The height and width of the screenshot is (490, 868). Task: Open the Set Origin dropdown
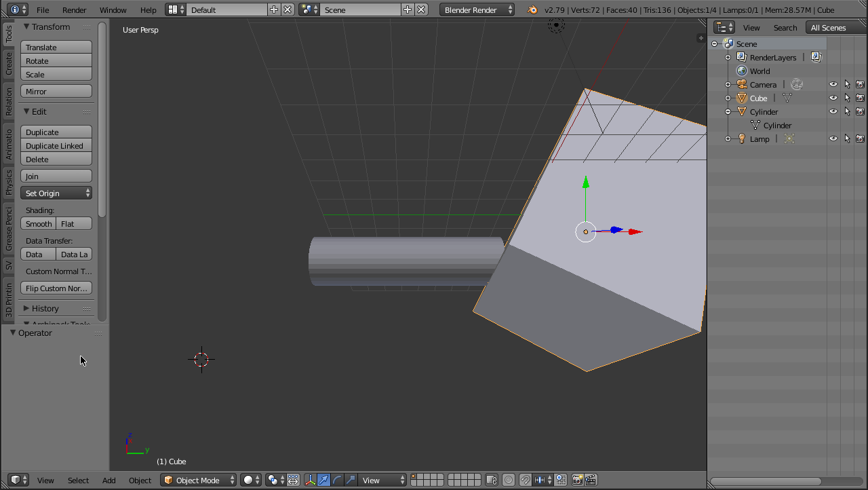[x=56, y=193]
